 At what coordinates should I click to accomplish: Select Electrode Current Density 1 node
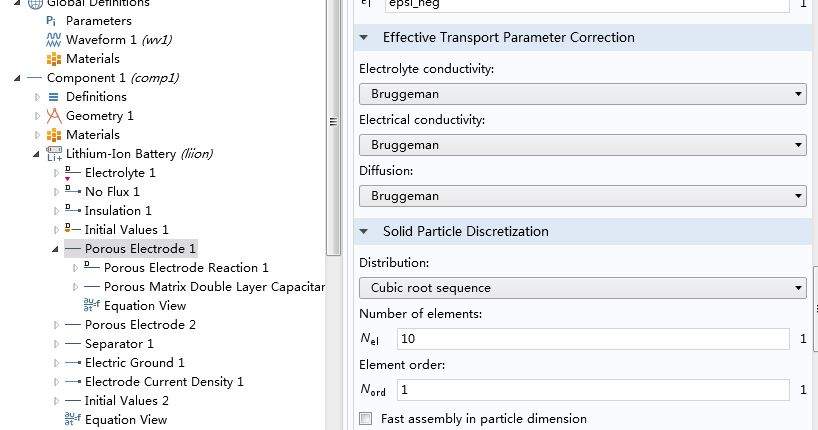tap(163, 382)
